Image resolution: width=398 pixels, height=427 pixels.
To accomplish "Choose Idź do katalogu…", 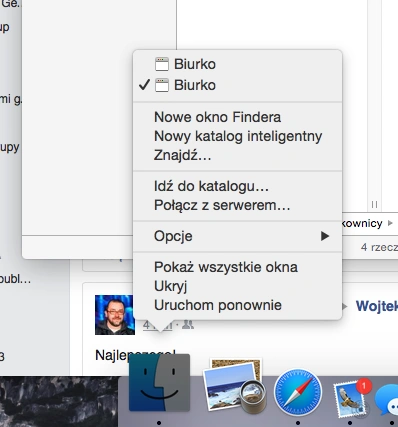I will coord(237,186).
